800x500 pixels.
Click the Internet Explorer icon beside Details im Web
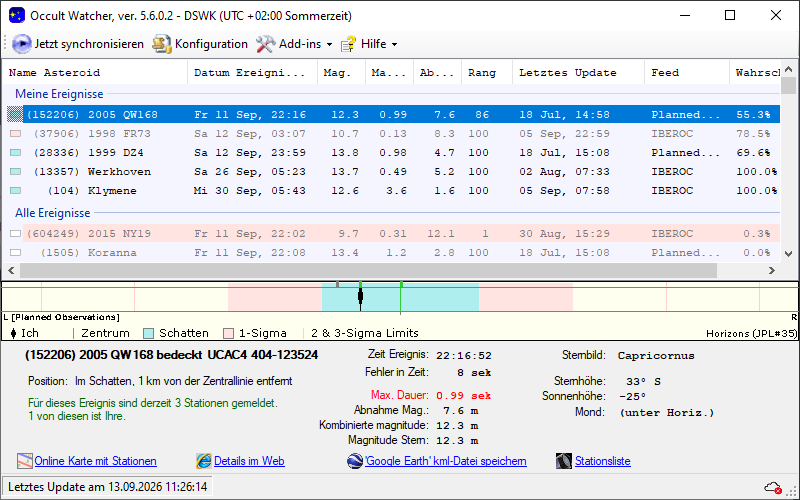coord(204,461)
